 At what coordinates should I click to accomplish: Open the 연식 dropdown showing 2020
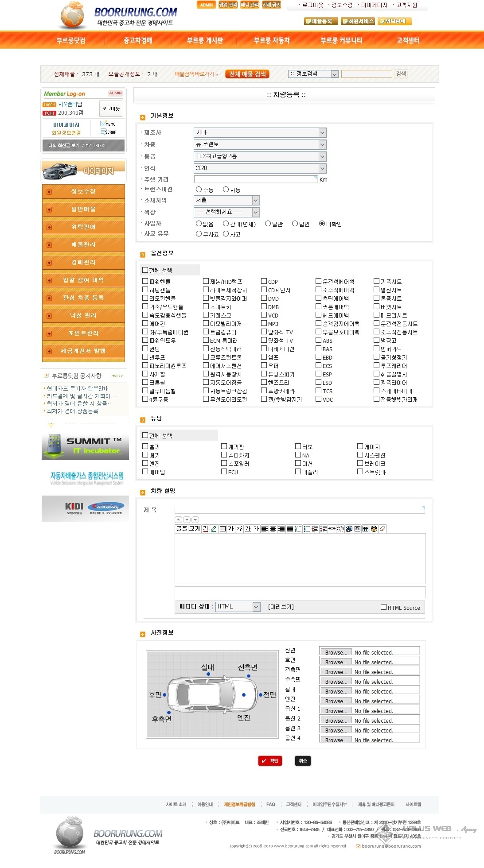point(260,168)
